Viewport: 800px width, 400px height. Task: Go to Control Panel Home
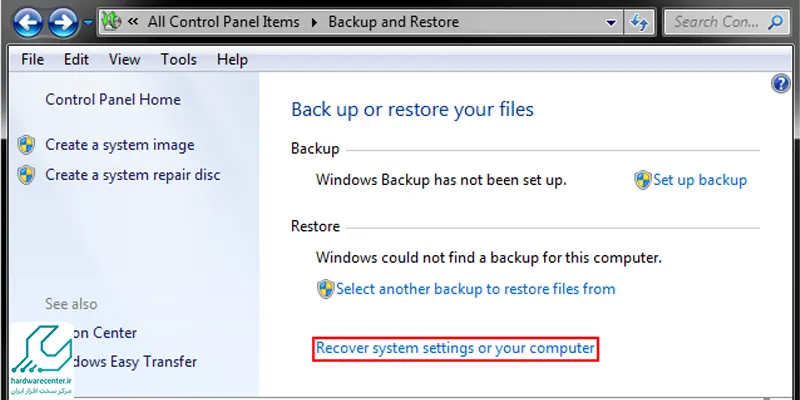coord(113,99)
